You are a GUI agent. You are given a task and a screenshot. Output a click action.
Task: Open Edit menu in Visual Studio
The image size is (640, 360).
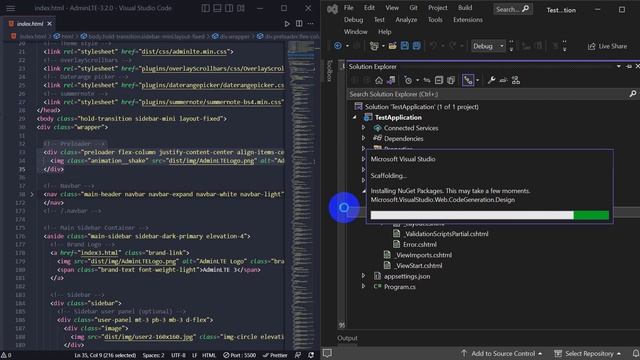[369, 8]
